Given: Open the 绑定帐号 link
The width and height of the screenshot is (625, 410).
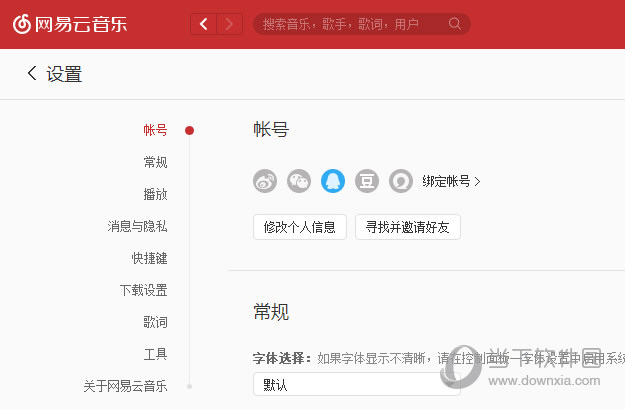Looking at the screenshot, I should pos(451,181).
